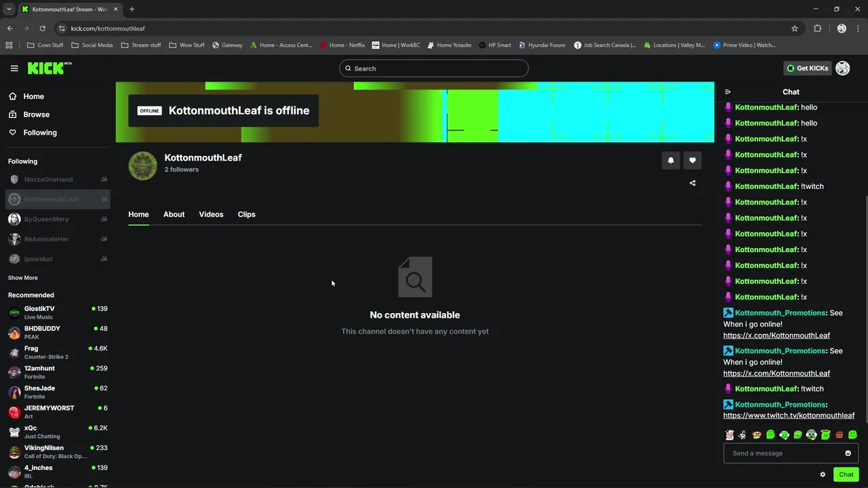Open Social Media bookmark folder
This screenshot has width=868, height=488.
click(92, 45)
